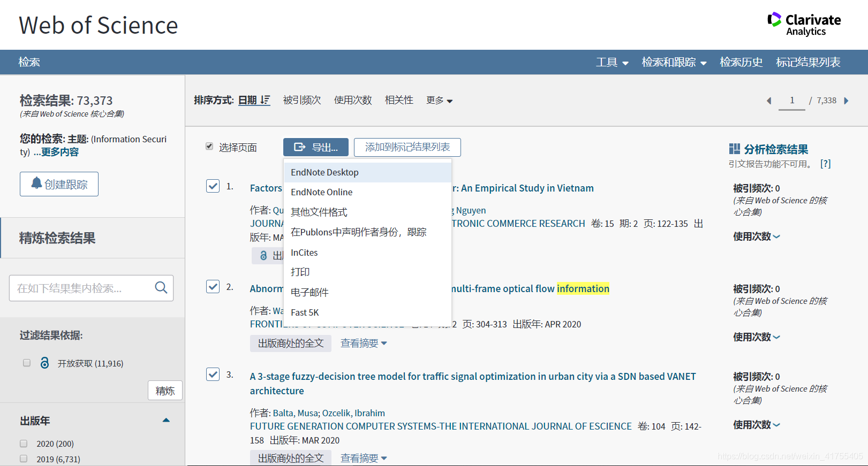Expand 查看摘要 for result 2

click(x=364, y=343)
